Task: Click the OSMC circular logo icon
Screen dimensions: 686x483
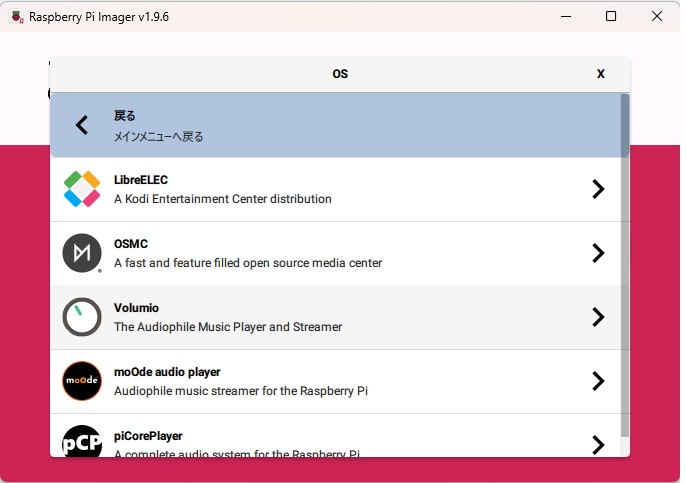Action: click(x=82, y=253)
